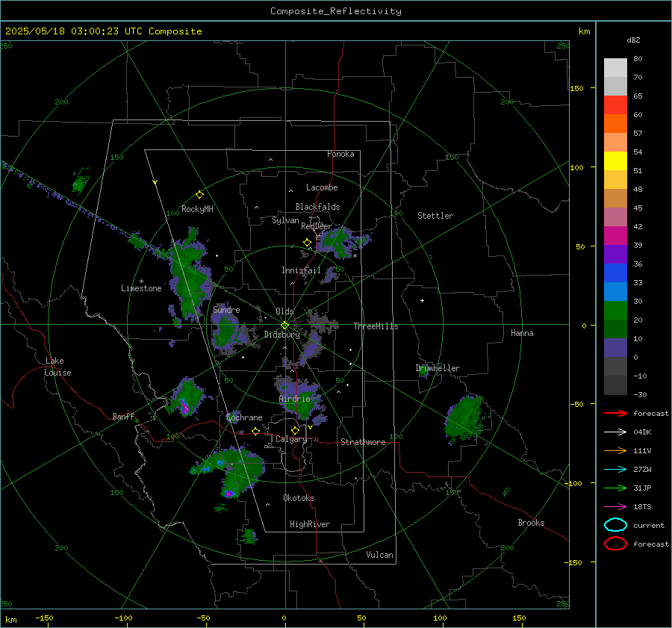Select the Okotoks label
This screenshot has width=672, height=628.
coord(299,498)
